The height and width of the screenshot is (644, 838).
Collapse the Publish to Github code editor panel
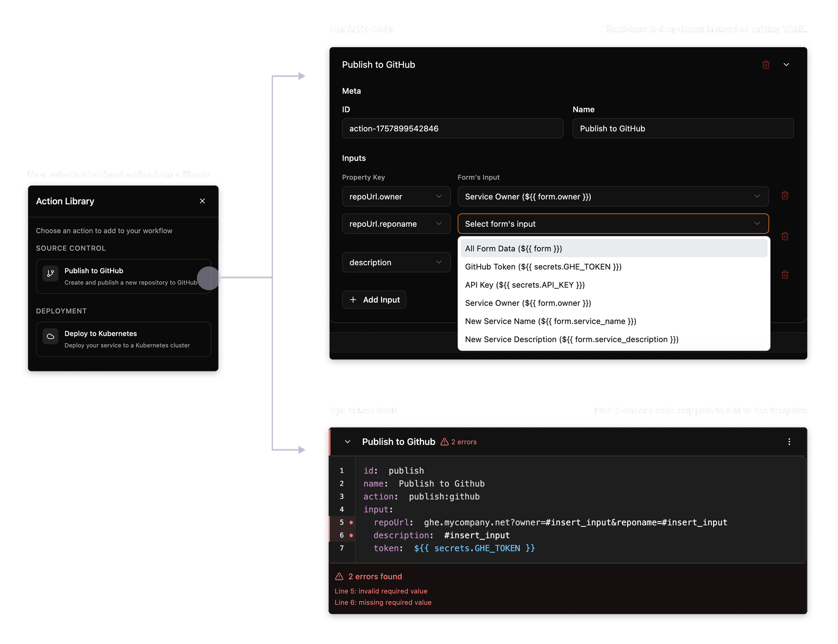pyautogui.click(x=348, y=442)
